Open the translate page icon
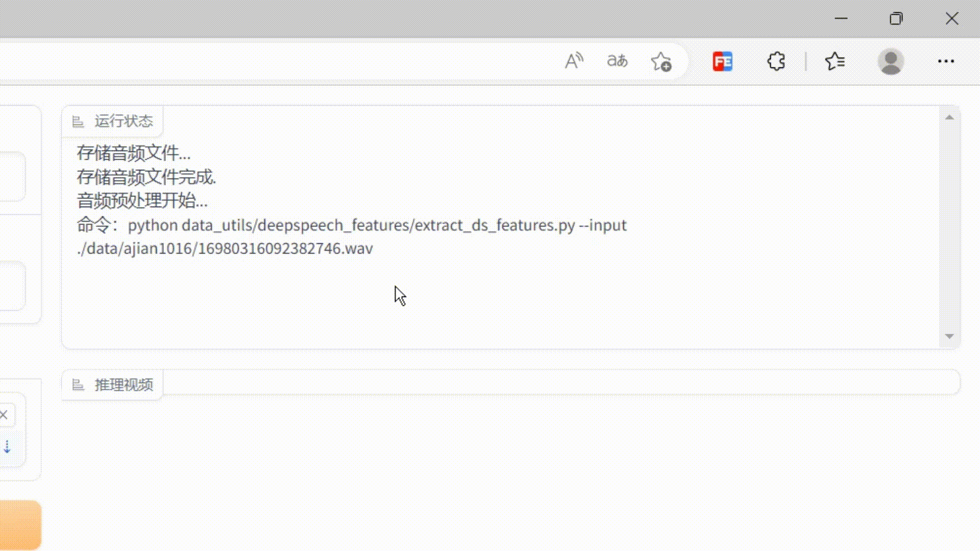 click(x=617, y=61)
